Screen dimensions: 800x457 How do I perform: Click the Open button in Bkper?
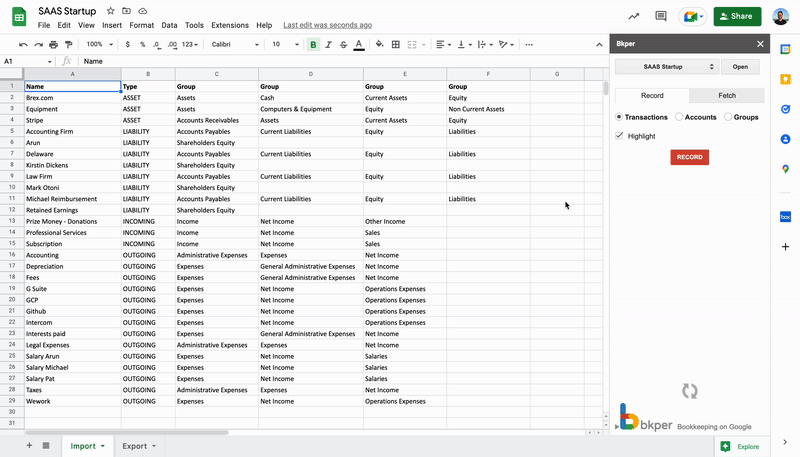[740, 67]
